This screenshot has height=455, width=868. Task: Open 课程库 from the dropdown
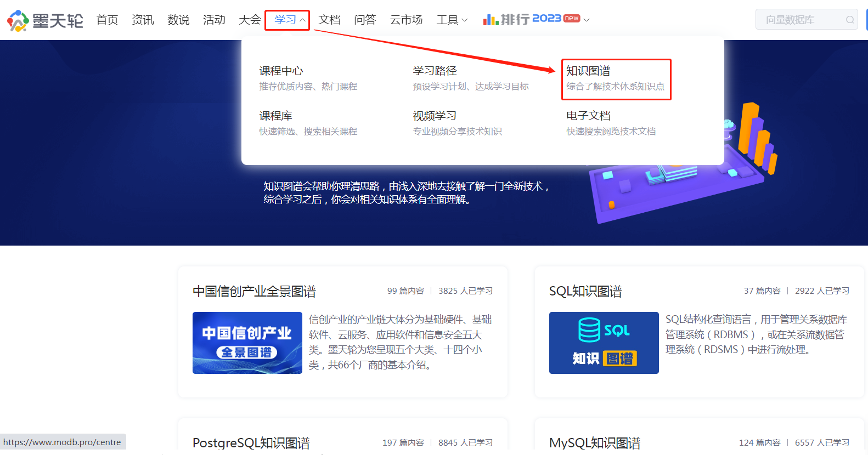click(x=275, y=116)
